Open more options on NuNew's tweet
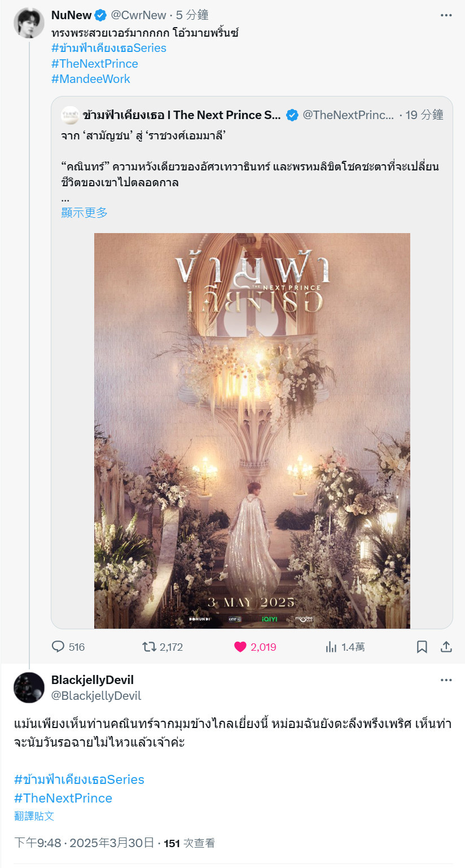Image resolution: width=465 pixels, height=868 pixels. point(446,15)
